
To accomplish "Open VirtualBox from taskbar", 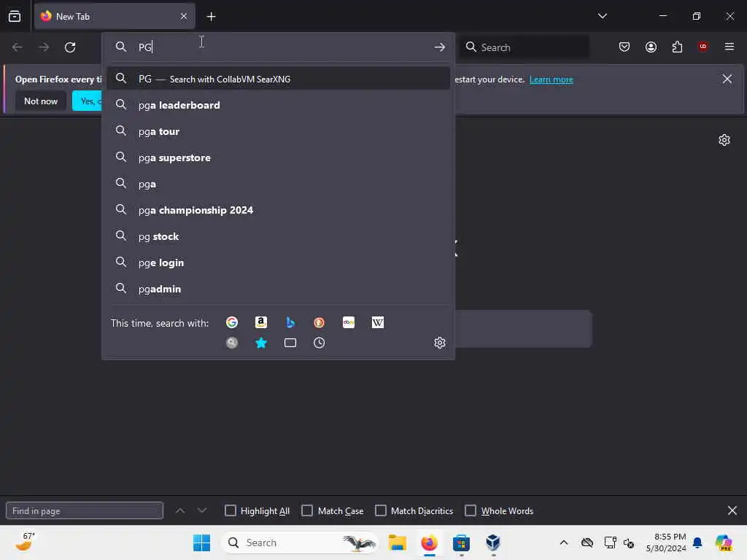I will (493, 542).
